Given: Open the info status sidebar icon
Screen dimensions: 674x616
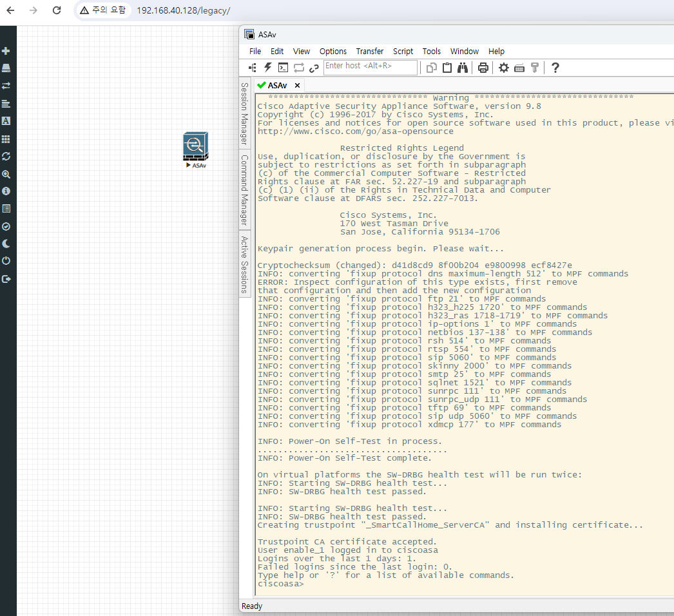Looking at the screenshot, I should [6, 191].
